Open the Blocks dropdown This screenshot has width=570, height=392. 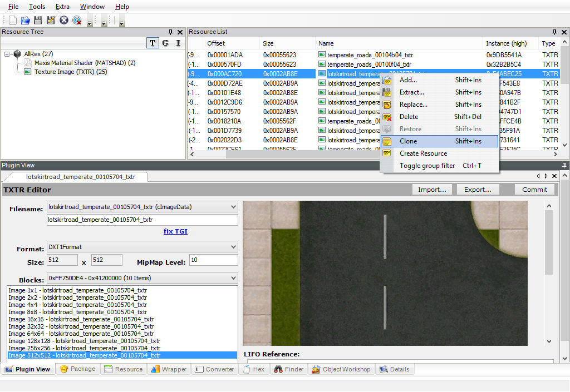(233, 278)
